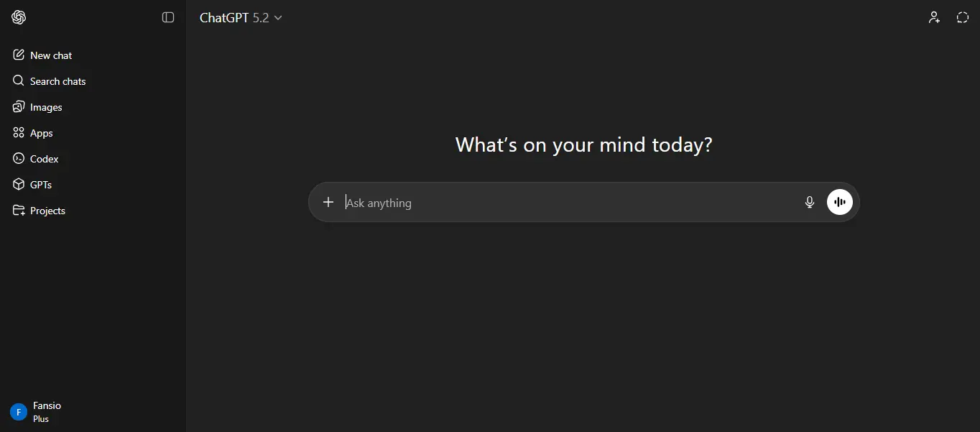
Task: Open the ChatGPT 5.2 model dropdown
Action: click(241, 18)
